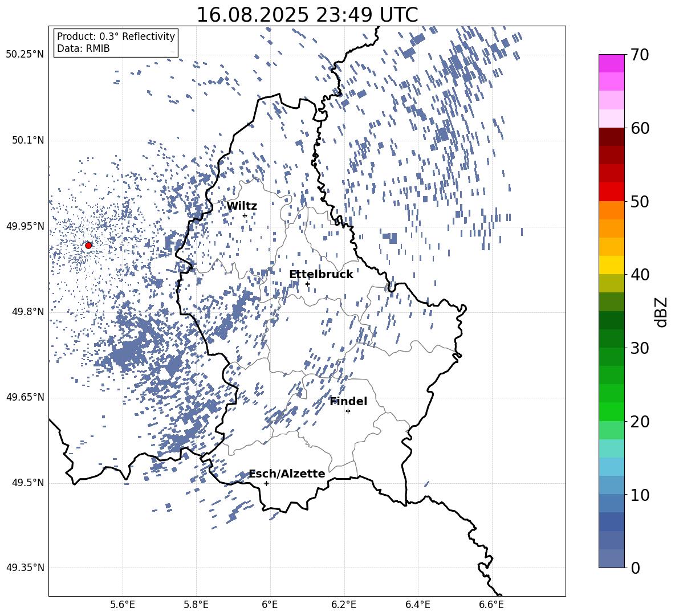The image size is (675, 616).
Task: Click the 6.6°E longitude label
Action: (491, 605)
